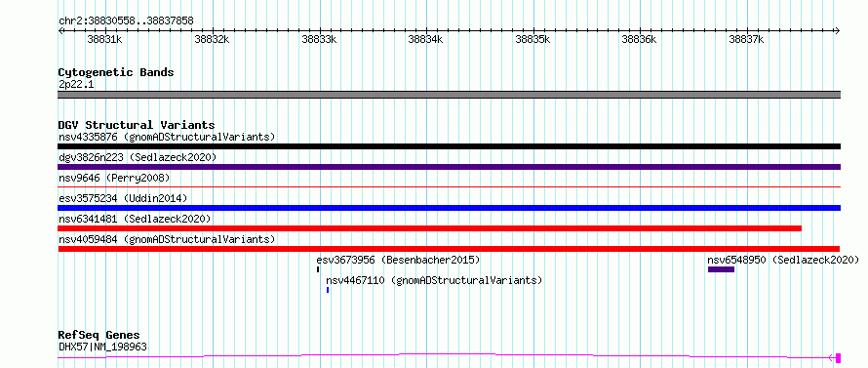Click the magenta exon block at gene end
Image resolution: width=868 pixels, height=368 pixels.
coord(838,357)
